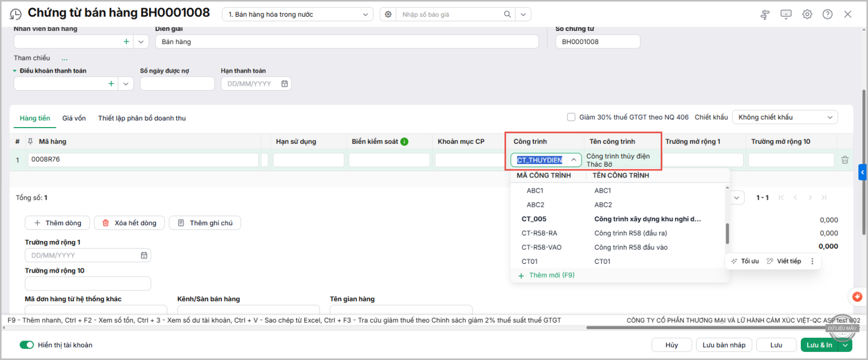Image resolution: width=868 pixels, height=360 pixels.
Task: Click the Mã hàng cell 0008R76
Action: (143, 160)
